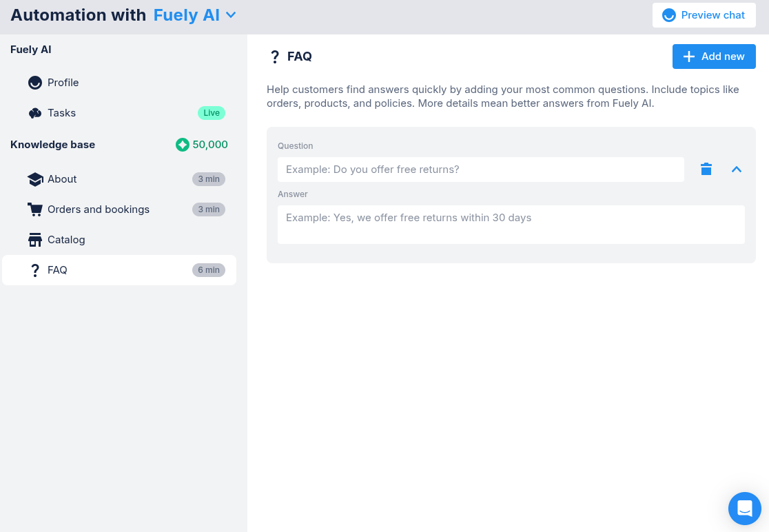
Task: Open the Profile menu item
Action: point(63,83)
